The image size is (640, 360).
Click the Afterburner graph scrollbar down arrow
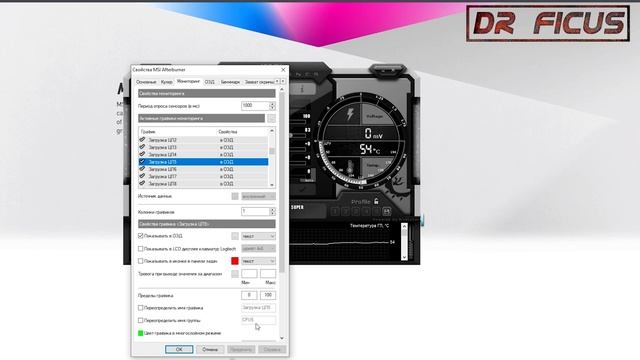point(404,257)
